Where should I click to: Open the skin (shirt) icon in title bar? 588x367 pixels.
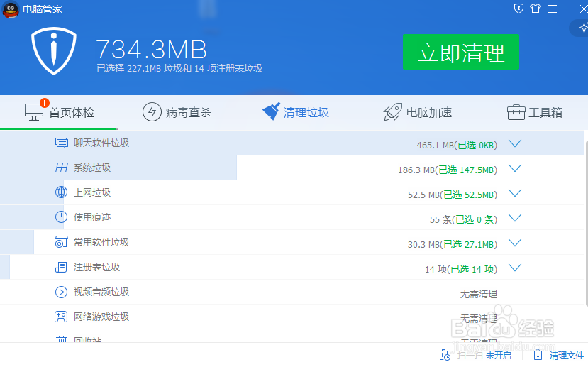536,9
